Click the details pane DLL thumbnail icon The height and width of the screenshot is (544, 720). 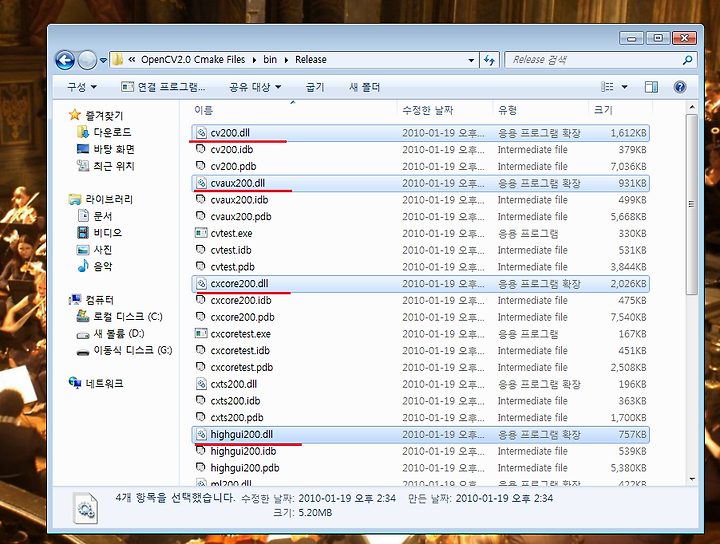pos(85,508)
